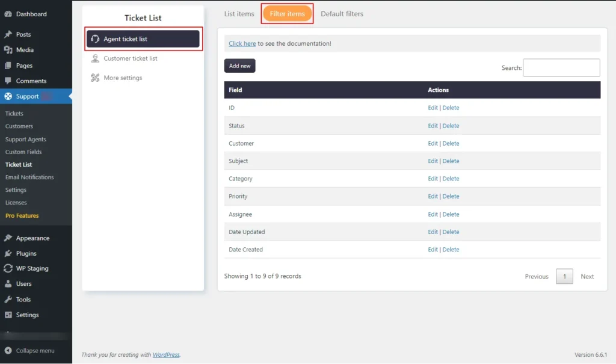This screenshot has height=364, width=616.
Task: Follow the Click here documentation link
Action: tap(242, 43)
